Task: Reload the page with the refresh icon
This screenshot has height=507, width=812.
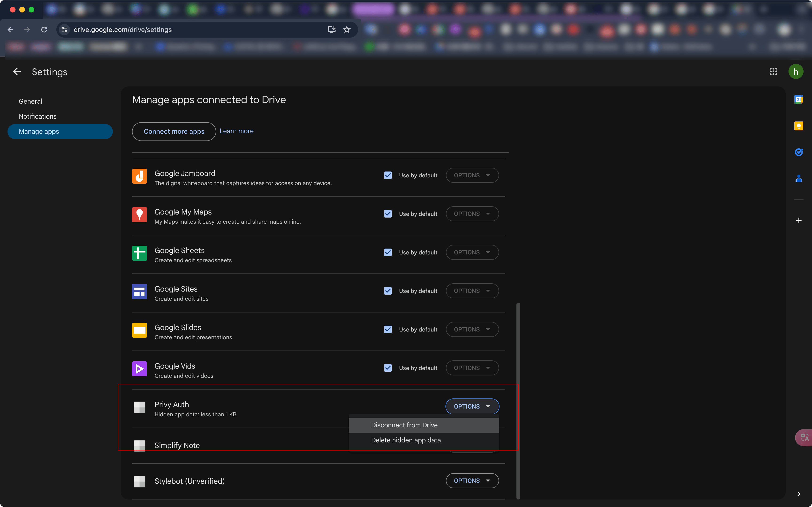Action: [x=44, y=30]
